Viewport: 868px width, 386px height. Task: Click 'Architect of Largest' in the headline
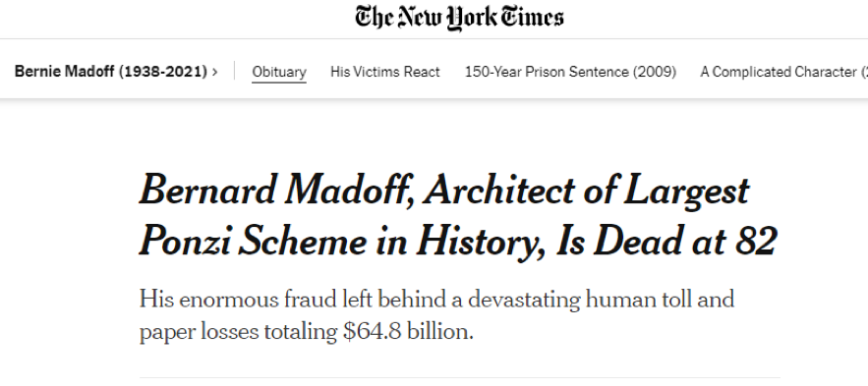coord(589,191)
